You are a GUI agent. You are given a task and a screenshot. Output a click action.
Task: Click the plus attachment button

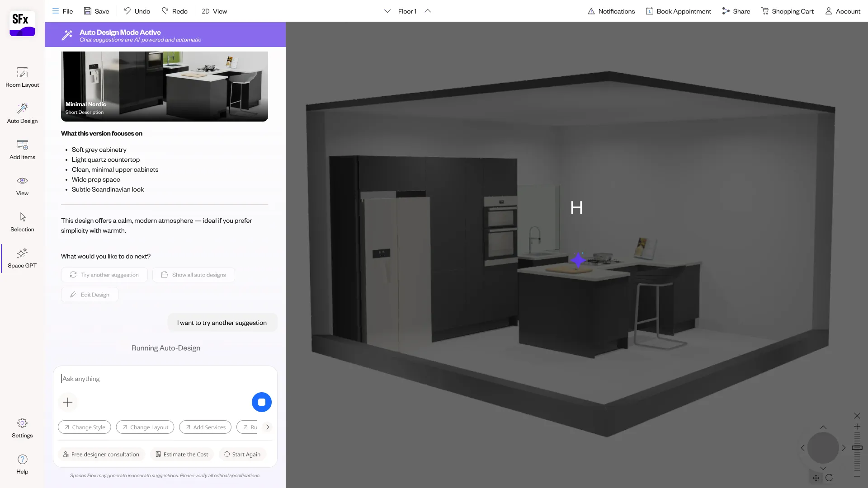68,402
